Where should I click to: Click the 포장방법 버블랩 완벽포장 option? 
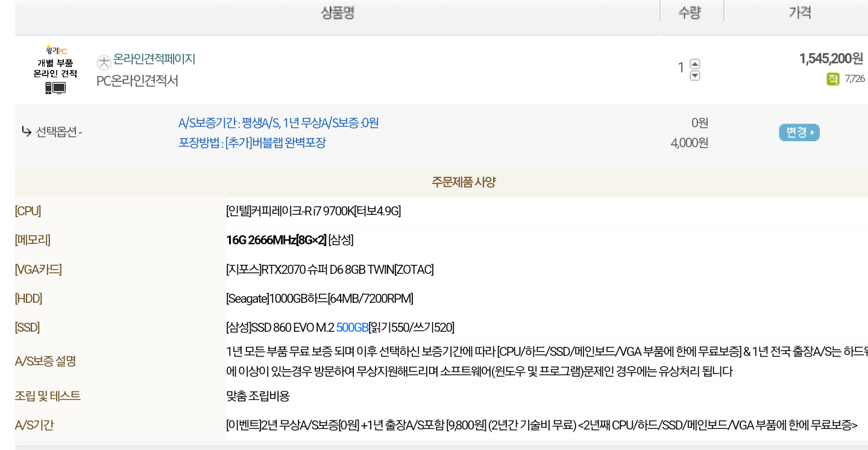[x=252, y=143]
